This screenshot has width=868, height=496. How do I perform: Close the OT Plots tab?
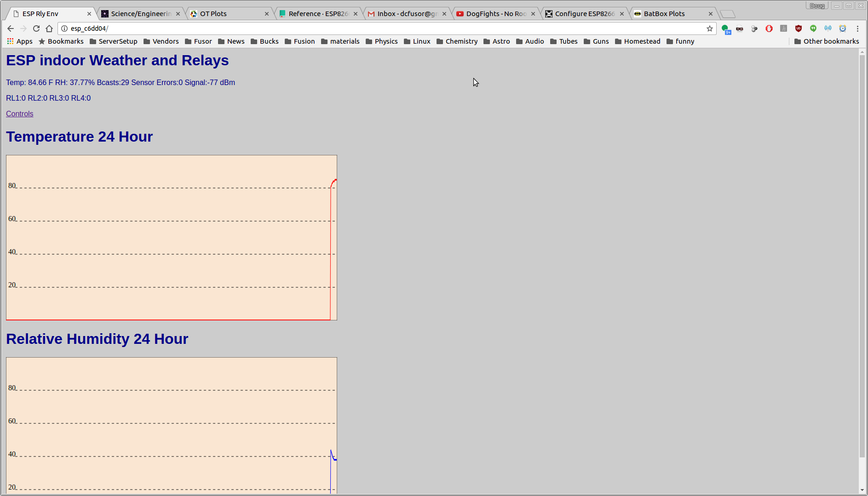[267, 14]
